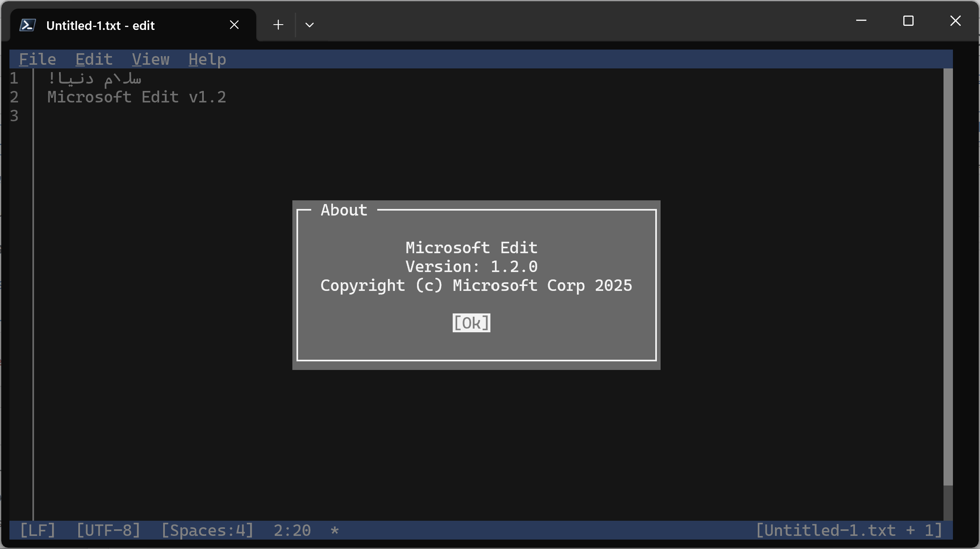Click the LF line ending indicator
980x549 pixels.
click(37, 530)
